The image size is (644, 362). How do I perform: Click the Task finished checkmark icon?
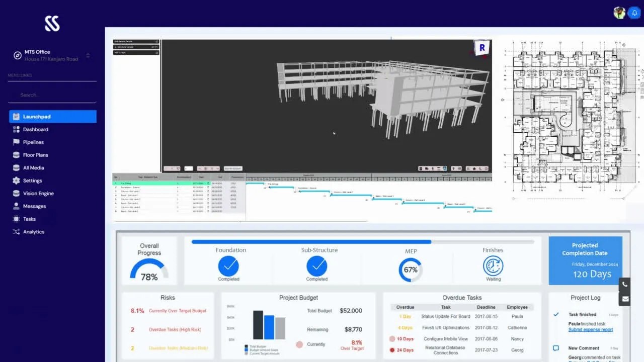pos(556,314)
